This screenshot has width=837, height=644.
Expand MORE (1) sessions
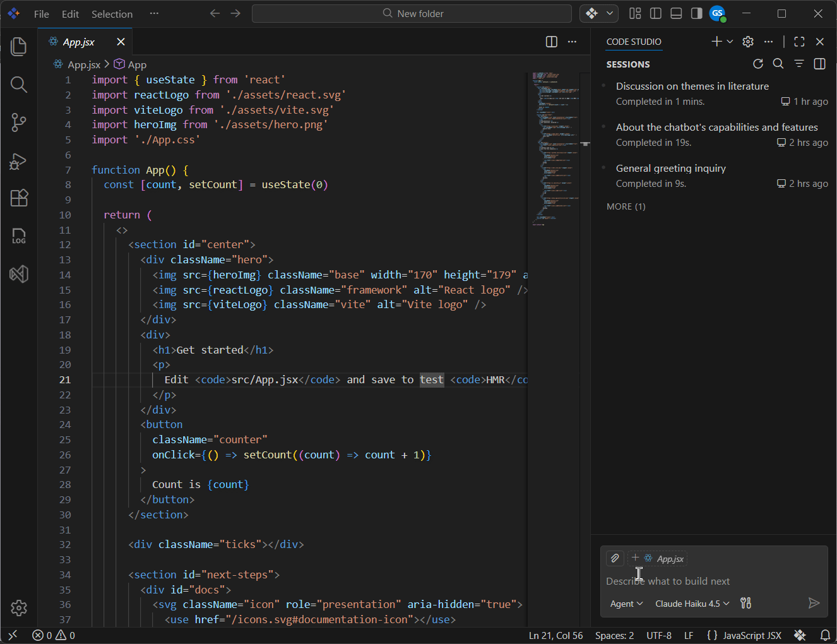[x=626, y=206]
